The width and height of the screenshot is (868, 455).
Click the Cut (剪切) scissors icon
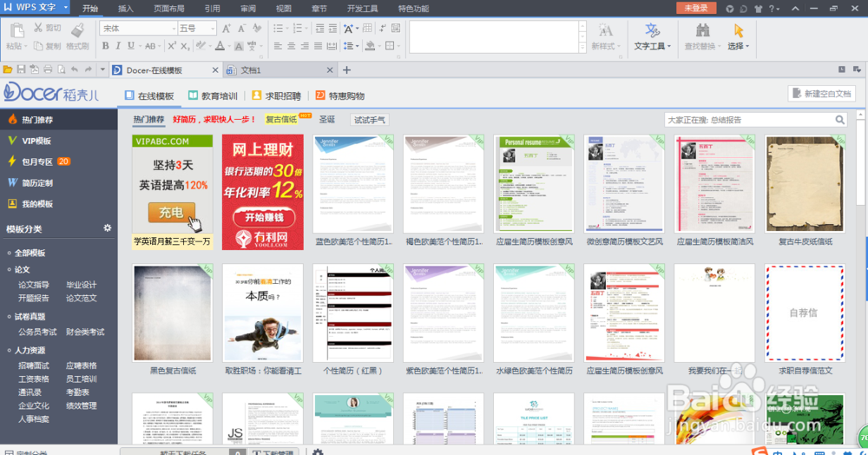[38, 28]
